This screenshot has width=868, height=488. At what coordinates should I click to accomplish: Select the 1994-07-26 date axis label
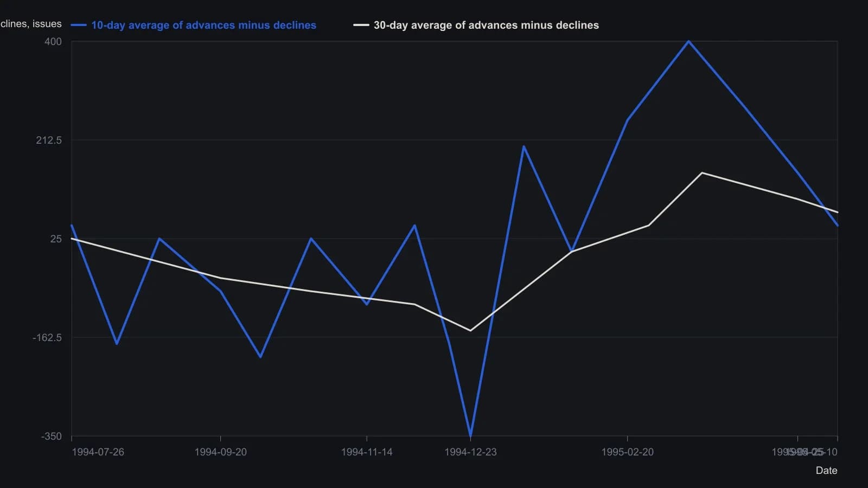(98, 452)
